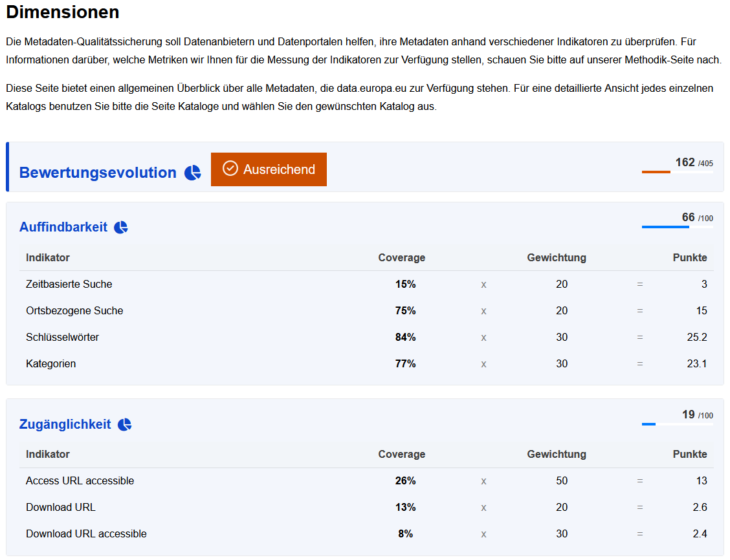Click the Punkte column header in Zugänglichkeit
Viewport: 730px width, 560px height.
(689, 455)
